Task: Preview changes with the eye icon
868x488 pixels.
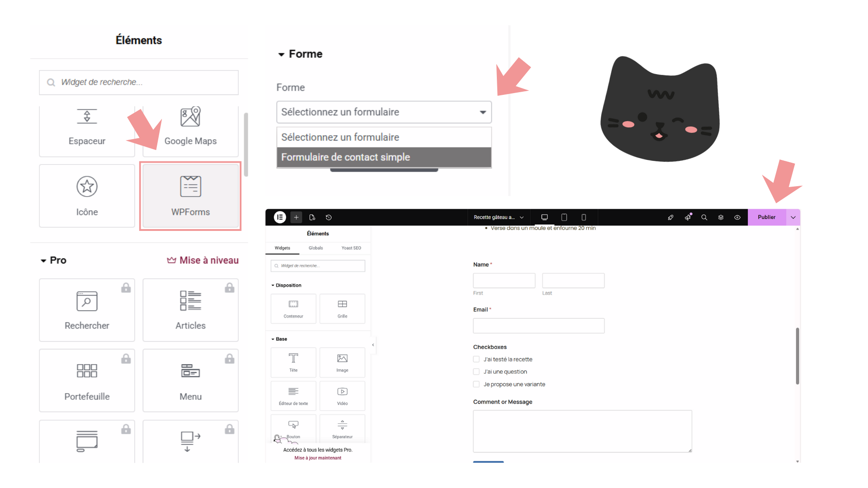Action: click(x=737, y=217)
